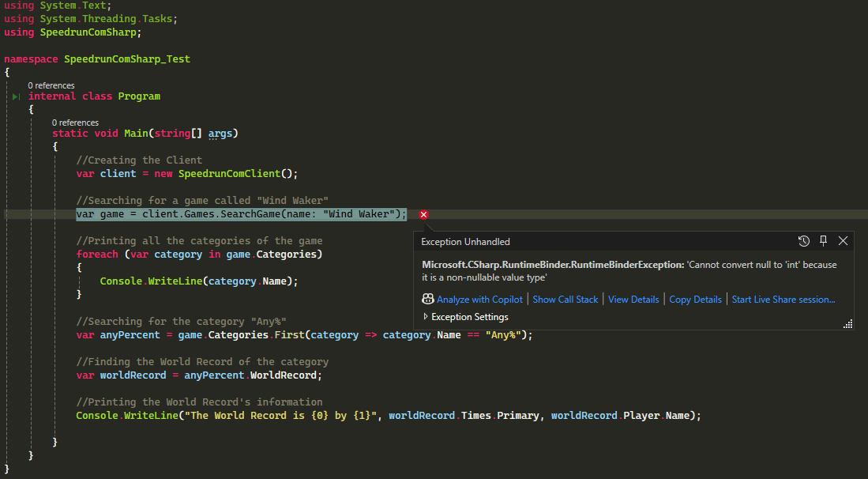Start Live Share session from popup
The width and height of the screenshot is (868, 479).
point(783,300)
